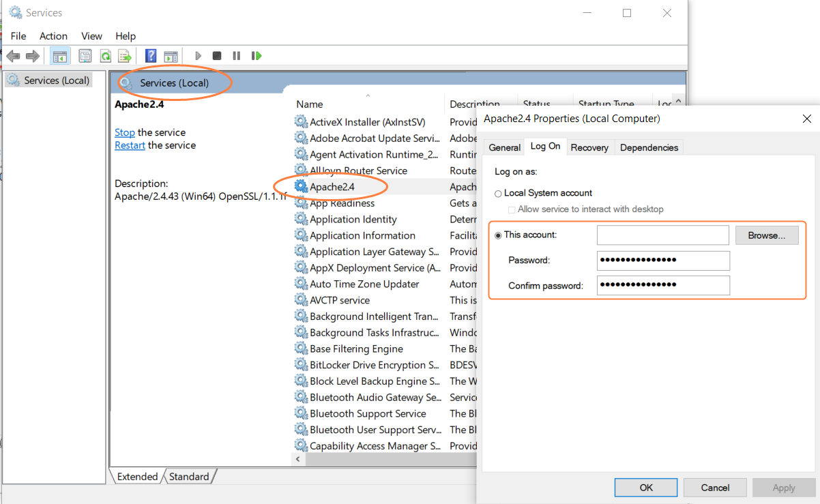820x504 pixels.
Task: Click the Restart the service link
Action: [130, 145]
